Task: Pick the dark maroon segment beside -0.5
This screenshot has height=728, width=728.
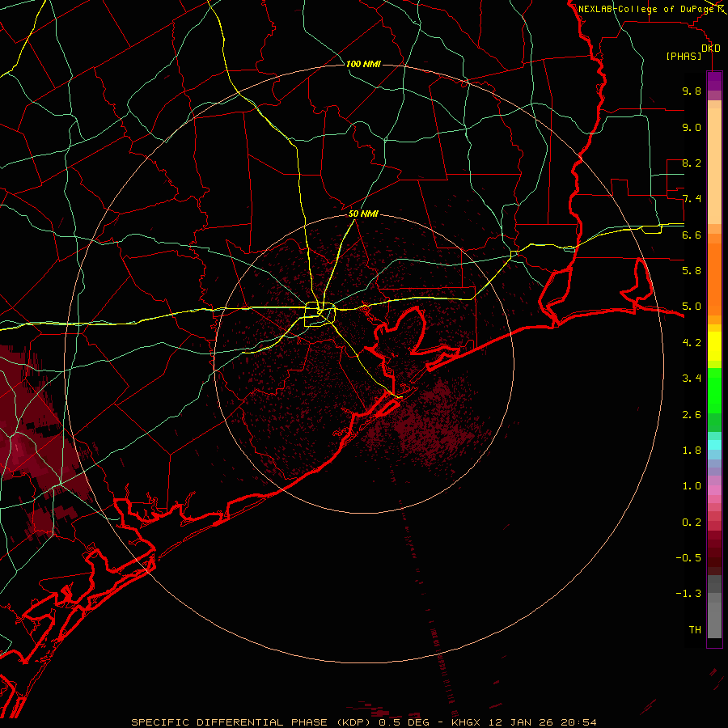Action: coord(714,557)
